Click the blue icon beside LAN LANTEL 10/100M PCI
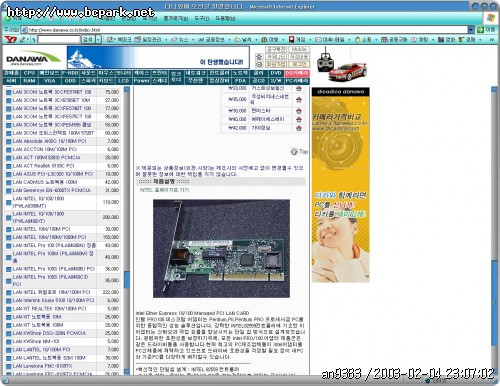Viewport: 500px width, 386px height. click(x=9, y=350)
